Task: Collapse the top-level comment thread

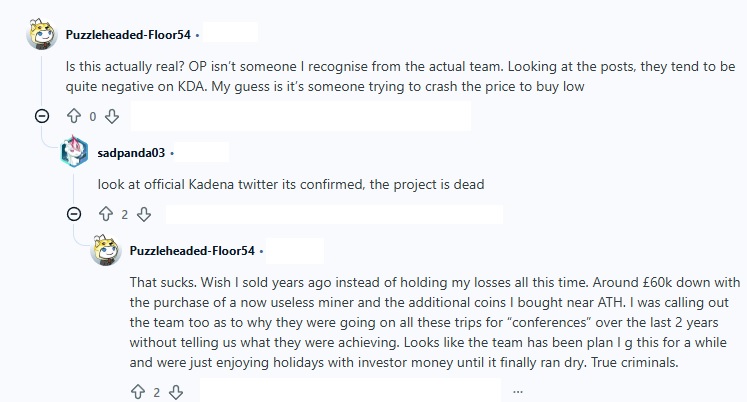Action: point(42,116)
